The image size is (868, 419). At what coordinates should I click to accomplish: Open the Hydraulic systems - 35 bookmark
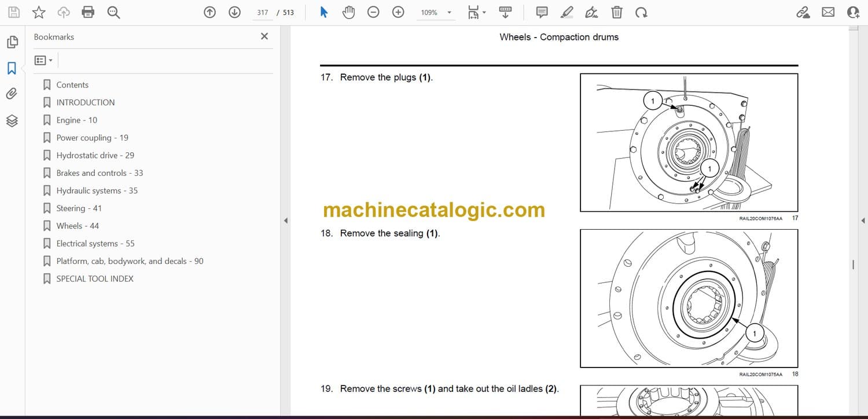click(97, 190)
